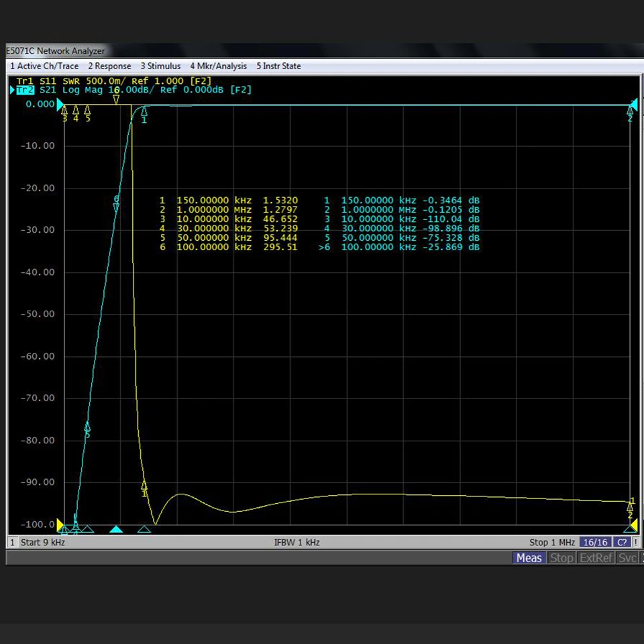Click the S21 marker 3 readout -110.04 dB
The height and width of the screenshot is (644, 644).
(451, 219)
